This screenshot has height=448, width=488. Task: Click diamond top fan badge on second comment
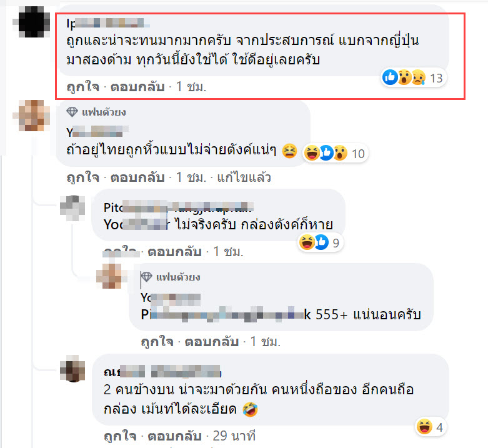[x=72, y=112]
